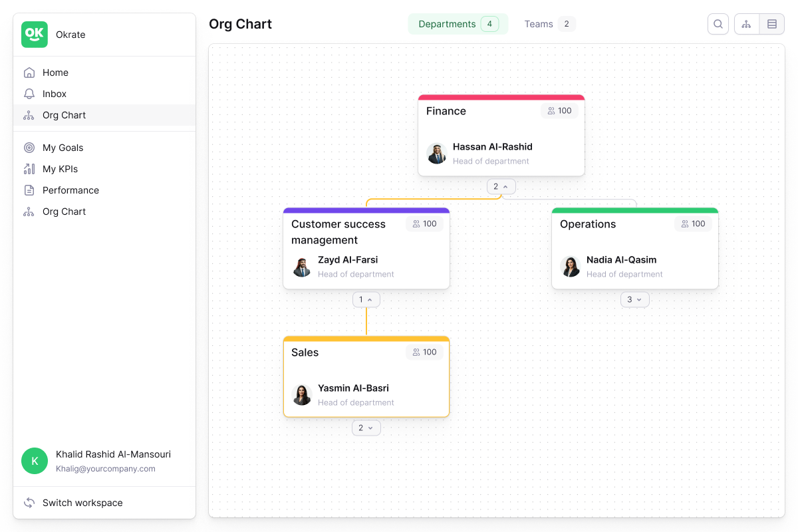Expand Operations' 3 sub-departments
Viewport: 798px width, 532px height.
pos(634,300)
